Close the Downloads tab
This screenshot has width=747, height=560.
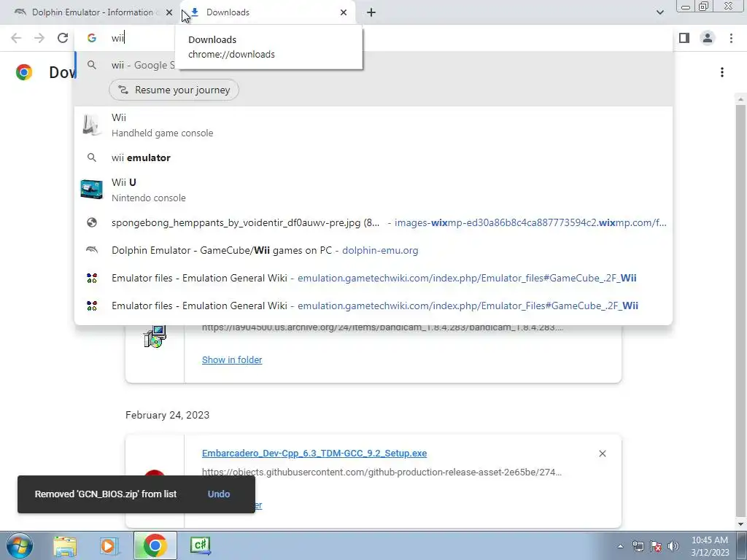coord(344,12)
